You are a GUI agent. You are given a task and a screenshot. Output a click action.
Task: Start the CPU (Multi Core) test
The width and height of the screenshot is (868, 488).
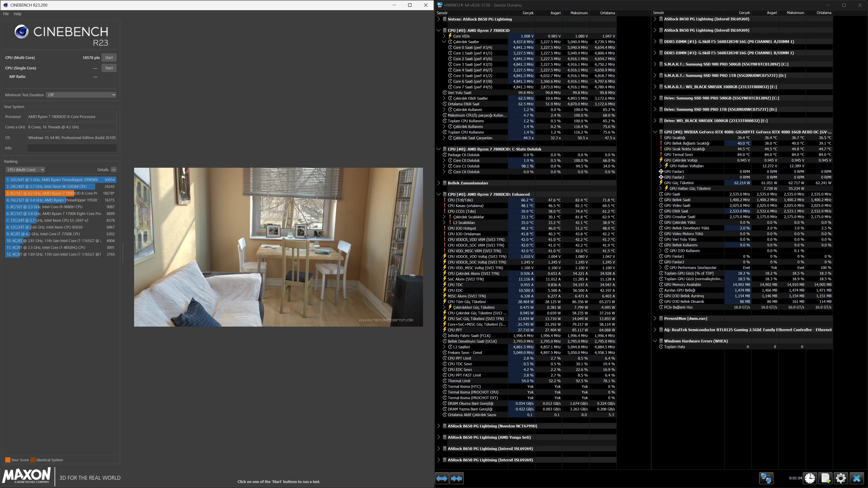pyautogui.click(x=109, y=58)
